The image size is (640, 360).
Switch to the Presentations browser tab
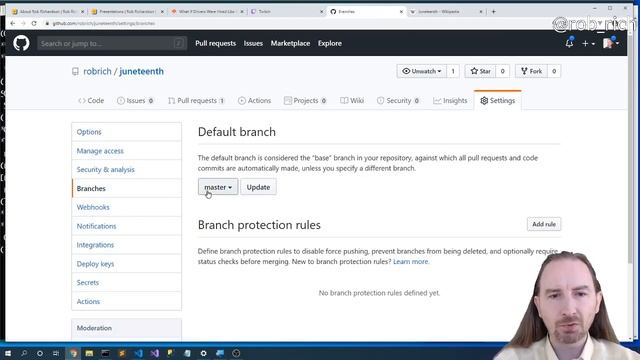[127, 11]
